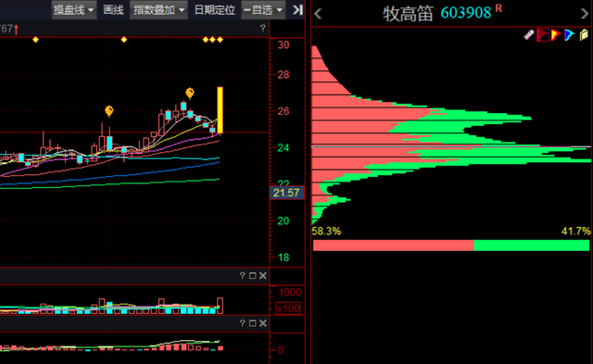Screen dimensions: 593x364
Task: Jump to latest data with the skip-end icon
Action: [x=297, y=10]
